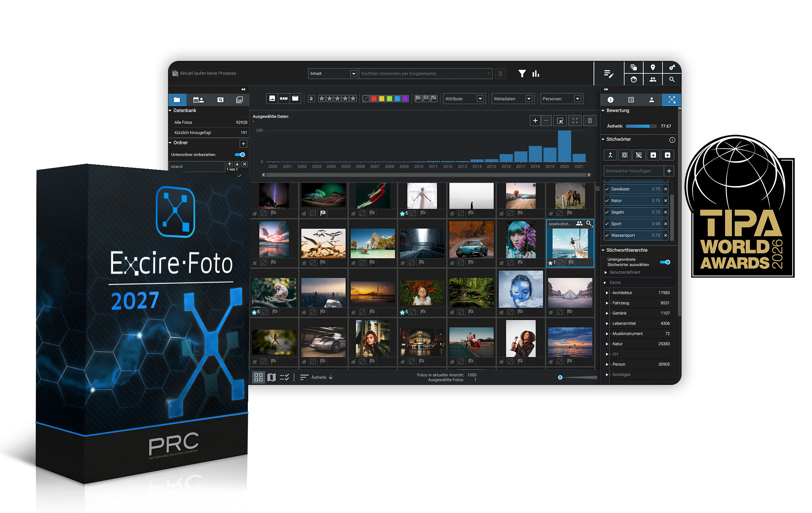Screen dimensions: 812x513
Task: Switch to the search tab in left panel
Action: pos(220,100)
